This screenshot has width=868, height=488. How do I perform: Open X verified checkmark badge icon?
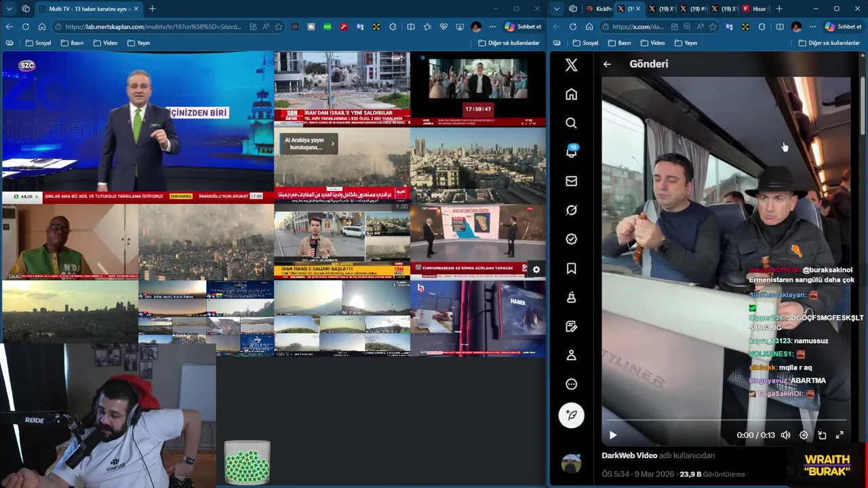pyautogui.click(x=571, y=239)
